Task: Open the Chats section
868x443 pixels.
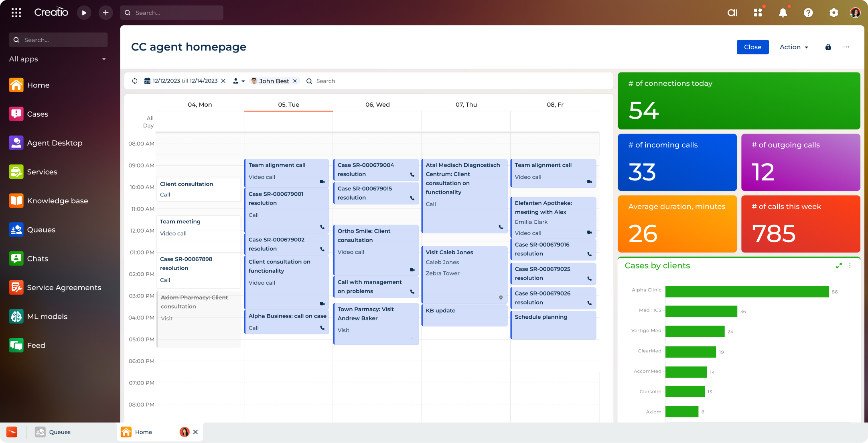Action: coord(38,258)
